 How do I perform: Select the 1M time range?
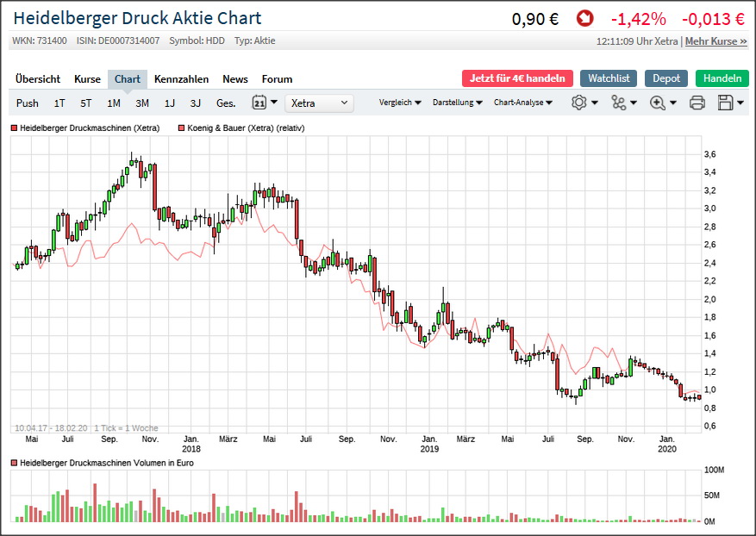[114, 103]
